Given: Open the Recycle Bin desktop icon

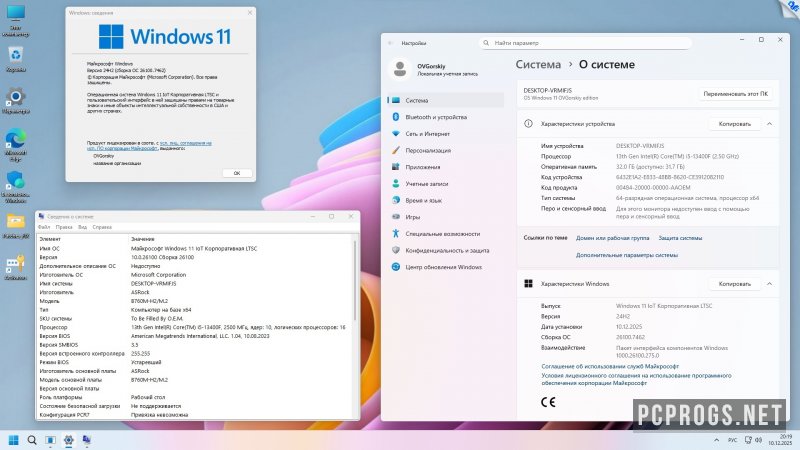Looking at the screenshot, I should pos(16,59).
